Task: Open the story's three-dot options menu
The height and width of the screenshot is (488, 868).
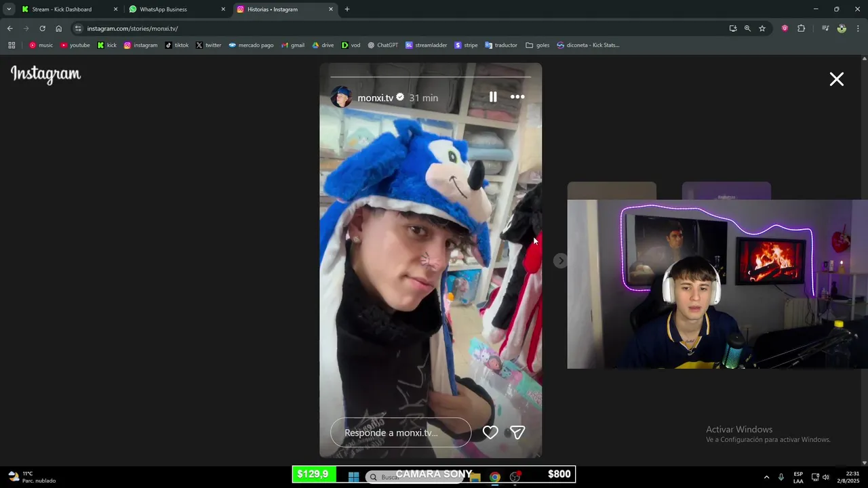Action: point(517,97)
